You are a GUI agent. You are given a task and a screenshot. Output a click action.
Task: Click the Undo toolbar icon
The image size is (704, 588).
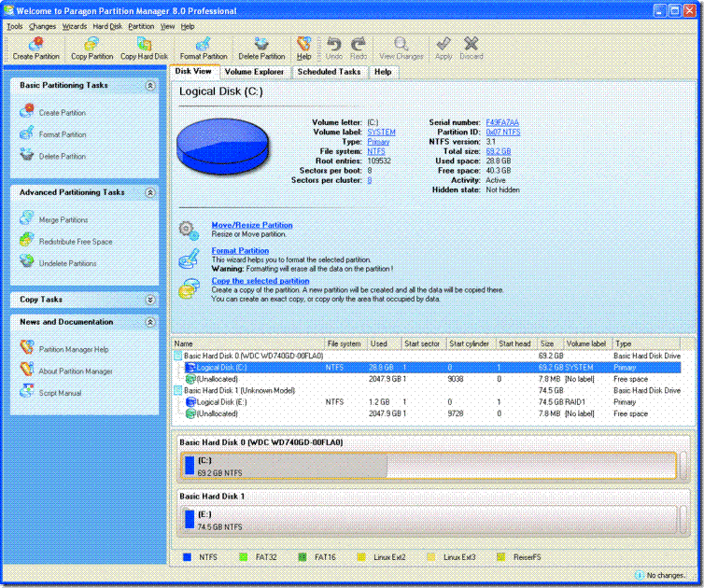333,44
